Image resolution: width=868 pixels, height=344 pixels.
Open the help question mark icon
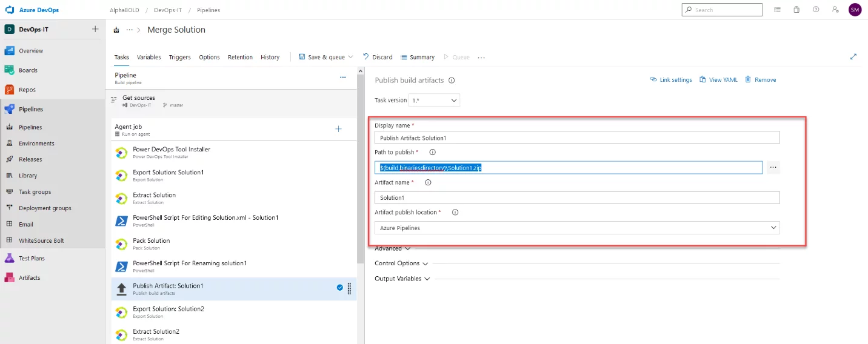pyautogui.click(x=816, y=10)
